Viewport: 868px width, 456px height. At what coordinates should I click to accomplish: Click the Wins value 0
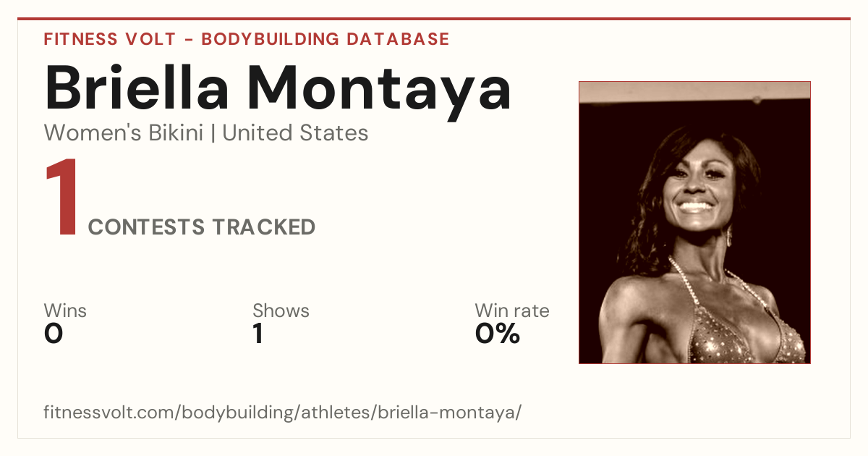pos(54,334)
